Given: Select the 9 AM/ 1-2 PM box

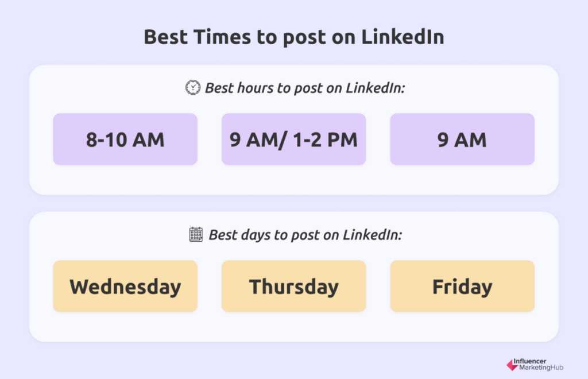Looking at the screenshot, I should point(293,139).
